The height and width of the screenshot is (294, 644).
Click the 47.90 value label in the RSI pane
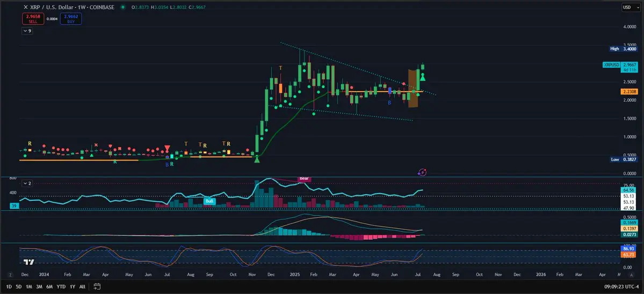(x=629, y=208)
